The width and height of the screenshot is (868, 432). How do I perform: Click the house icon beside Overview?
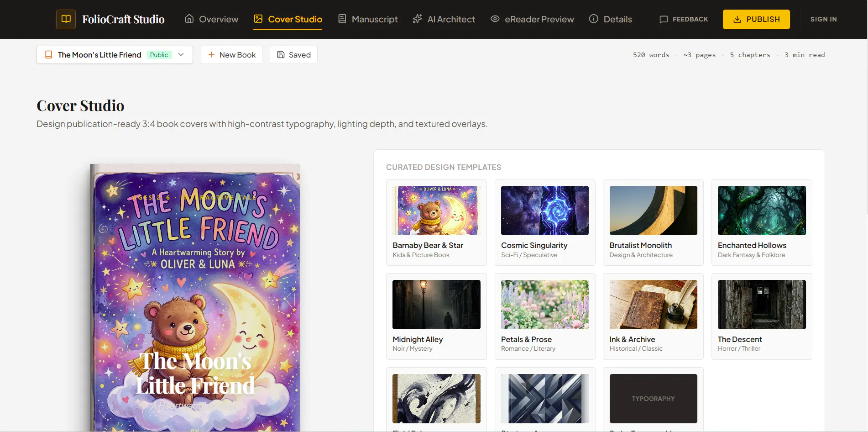click(189, 19)
